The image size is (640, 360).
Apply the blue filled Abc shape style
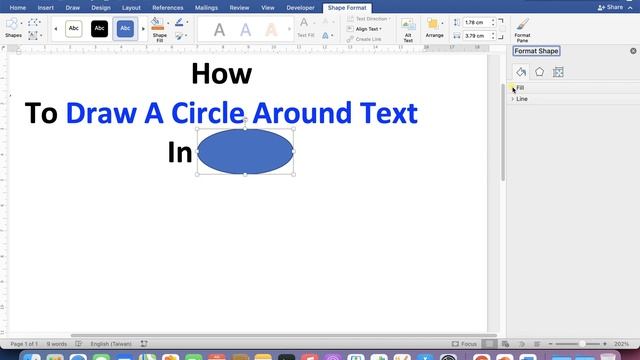click(125, 29)
